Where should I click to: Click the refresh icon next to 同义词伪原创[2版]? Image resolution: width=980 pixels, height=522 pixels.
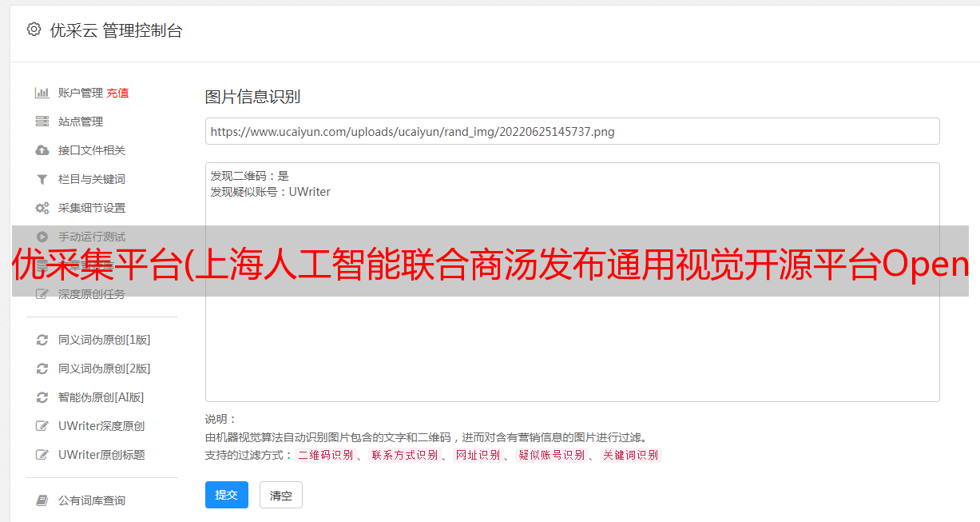(42, 369)
